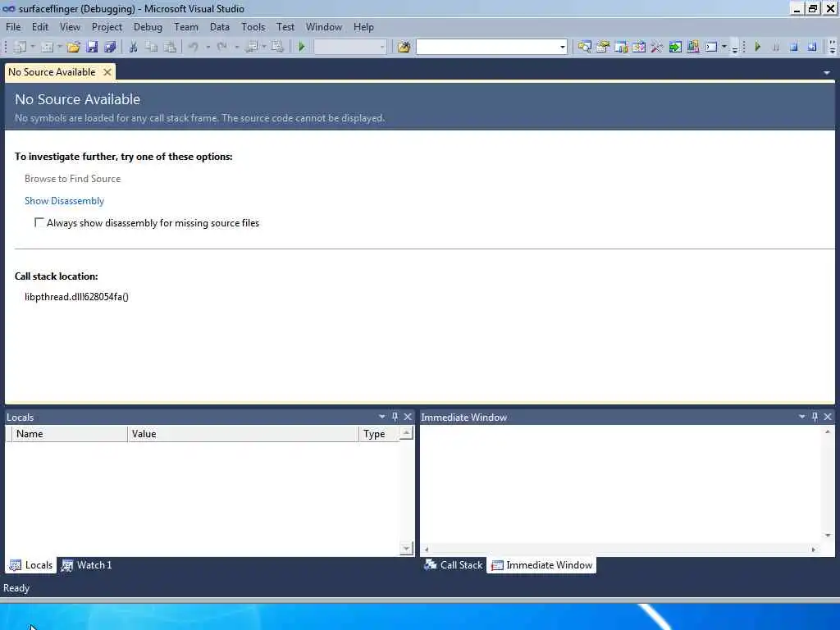Enable Always show disassembly for missing files
Image resolution: width=840 pixels, height=630 pixels.
pos(39,222)
